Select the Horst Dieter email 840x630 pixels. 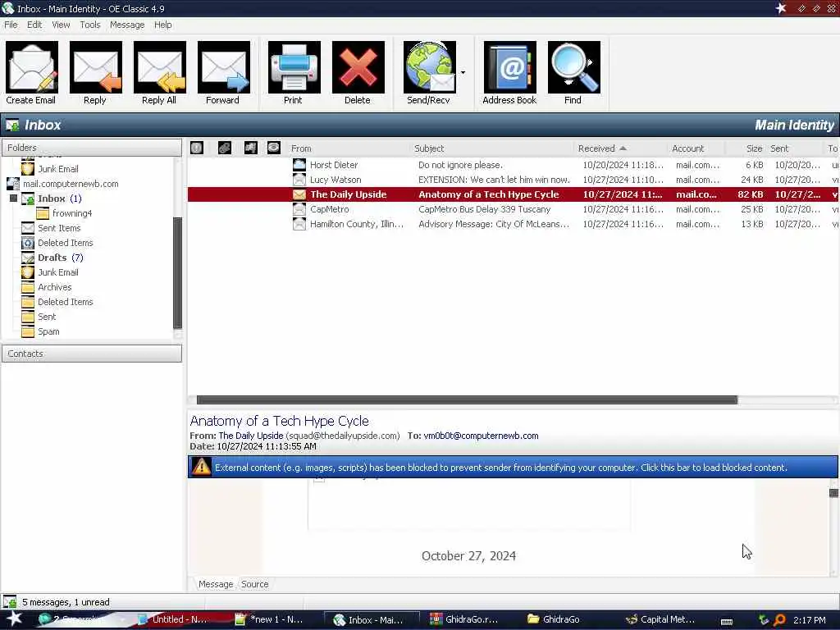click(x=514, y=165)
